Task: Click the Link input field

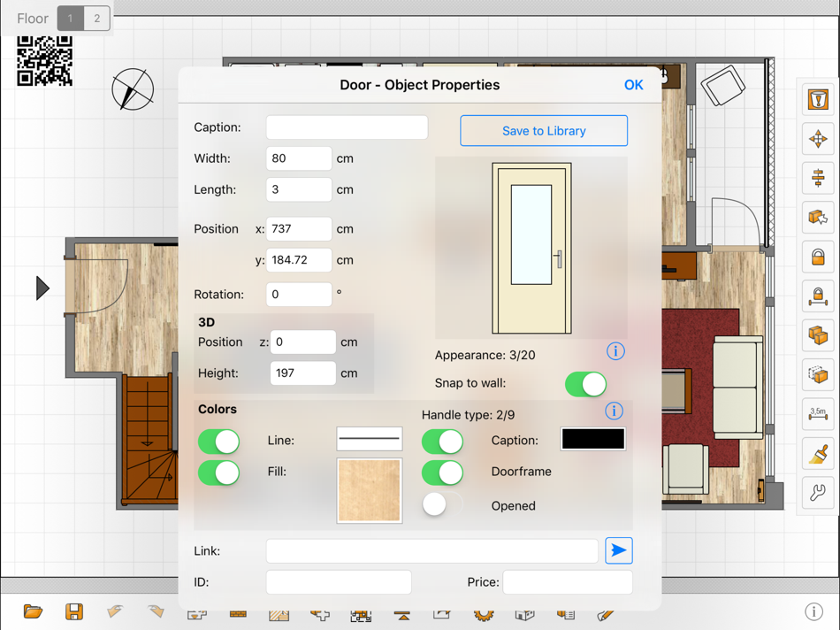Action: click(432, 551)
